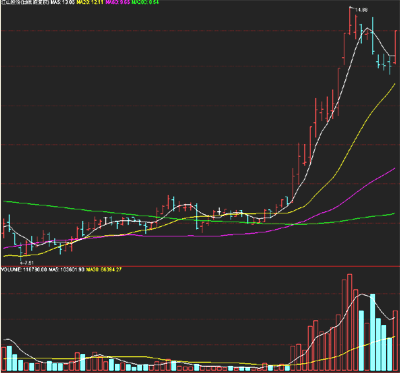Click the first cyan candlestick at far left
This screenshot has height=373, width=400.
9,223
